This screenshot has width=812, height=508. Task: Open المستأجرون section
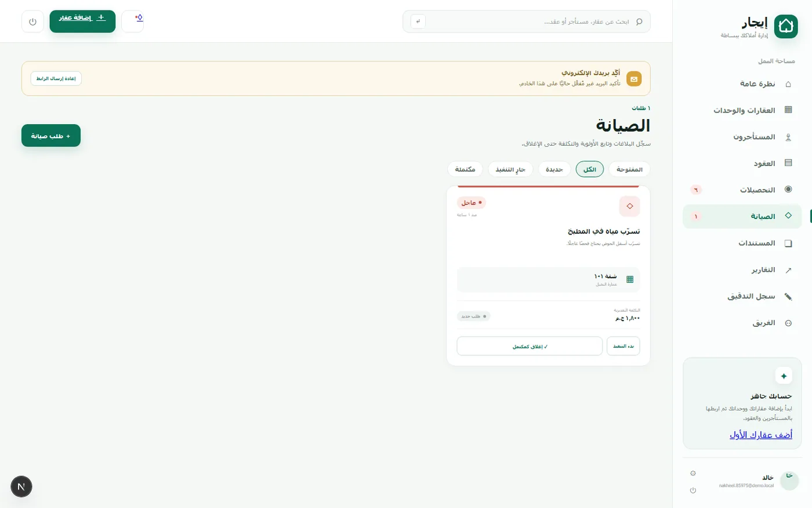[742, 137]
